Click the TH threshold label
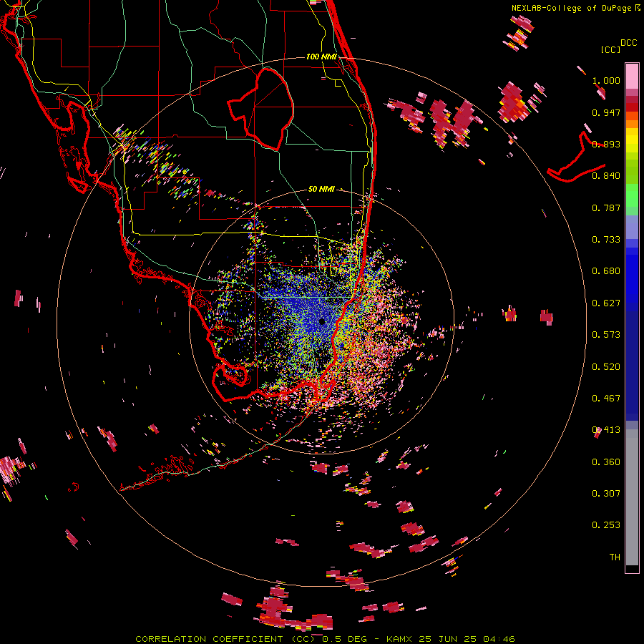The image size is (644, 644). tap(615, 557)
